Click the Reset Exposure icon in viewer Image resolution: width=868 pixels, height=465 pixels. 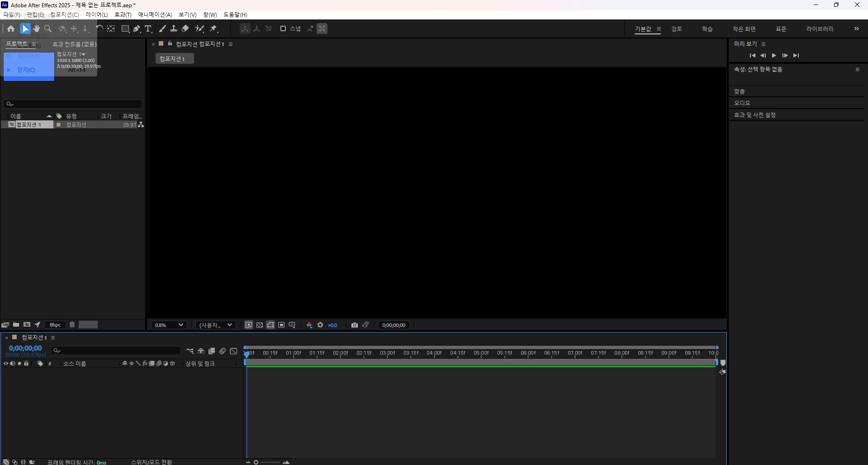(320, 325)
